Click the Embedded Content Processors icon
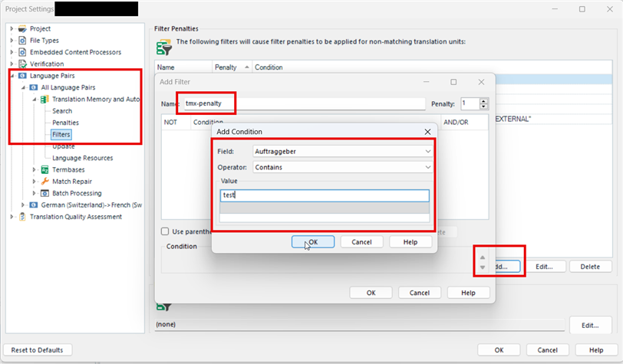The height and width of the screenshot is (364, 623). coord(23,52)
